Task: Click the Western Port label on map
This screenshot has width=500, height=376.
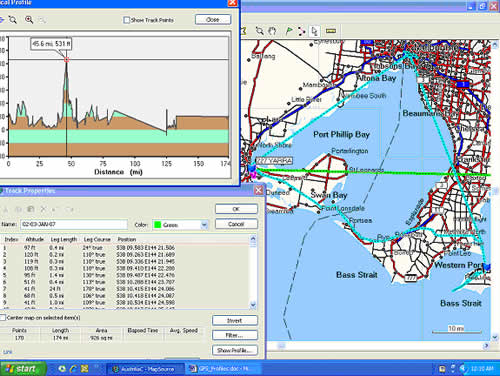Action: (x=458, y=265)
